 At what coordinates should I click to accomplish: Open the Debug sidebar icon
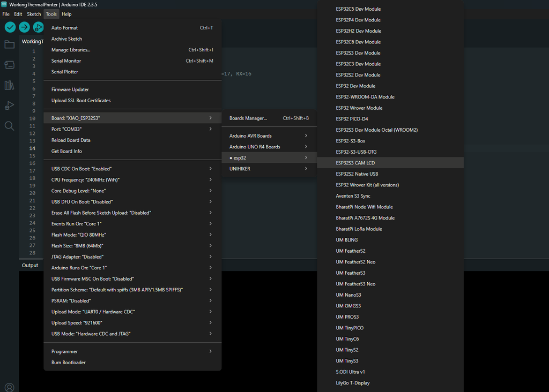9,105
